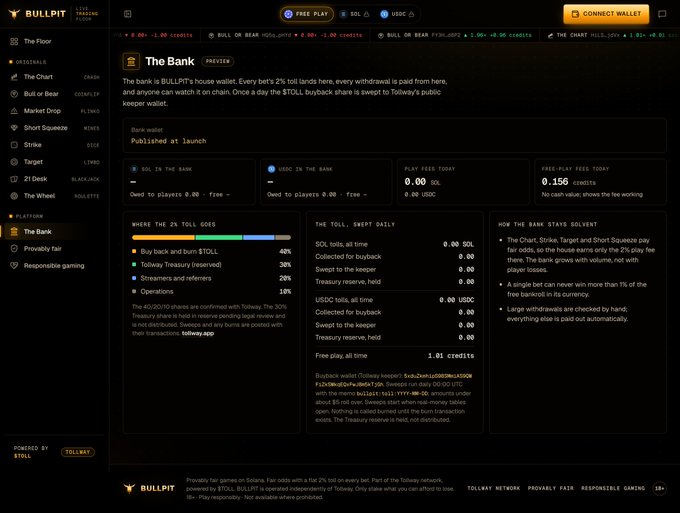Click the 'POWERED BY $TOLL' label
This screenshot has height=513, width=680.
31,452
